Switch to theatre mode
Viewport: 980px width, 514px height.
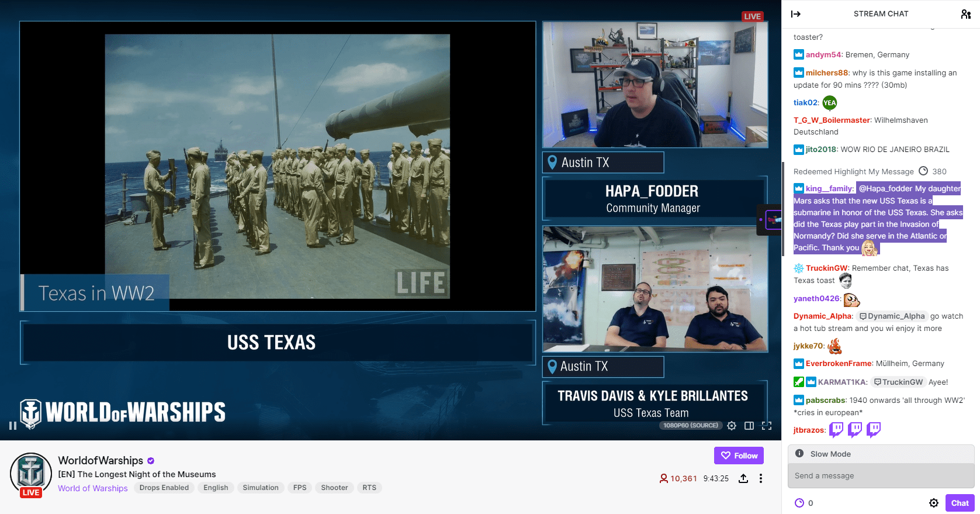(749, 426)
